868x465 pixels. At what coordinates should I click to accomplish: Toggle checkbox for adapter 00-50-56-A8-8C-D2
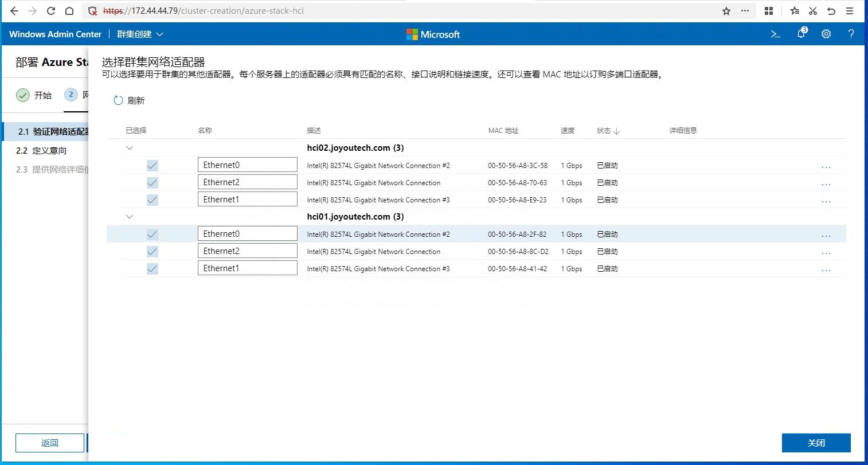pyautogui.click(x=152, y=252)
